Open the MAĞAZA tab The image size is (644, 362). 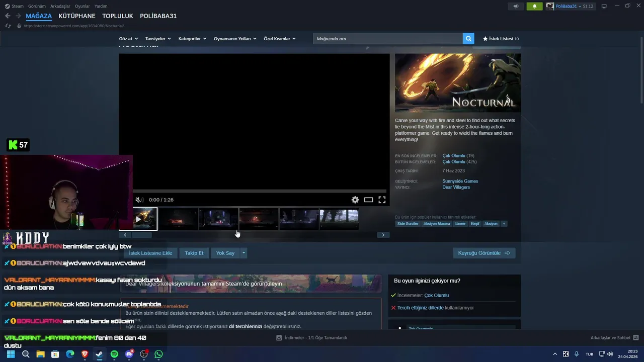pos(39,16)
